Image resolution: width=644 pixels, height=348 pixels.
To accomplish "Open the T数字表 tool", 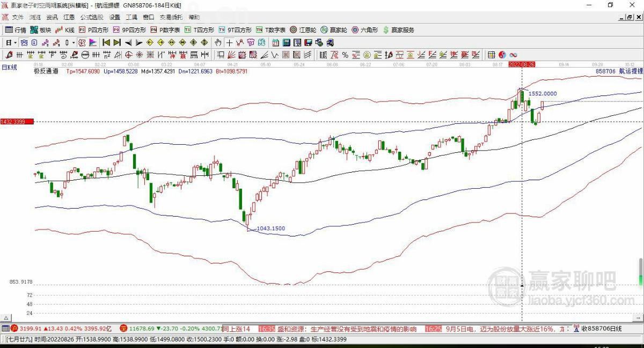I will pos(270,30).
